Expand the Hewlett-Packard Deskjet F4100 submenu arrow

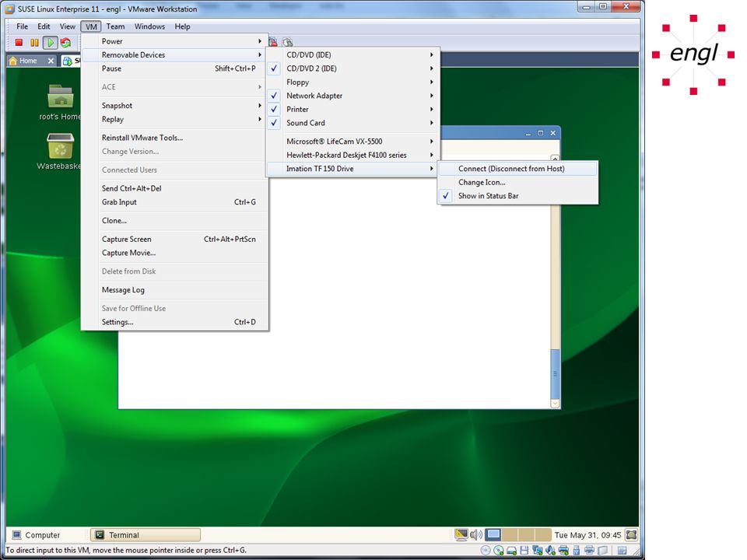pos(432,155)
